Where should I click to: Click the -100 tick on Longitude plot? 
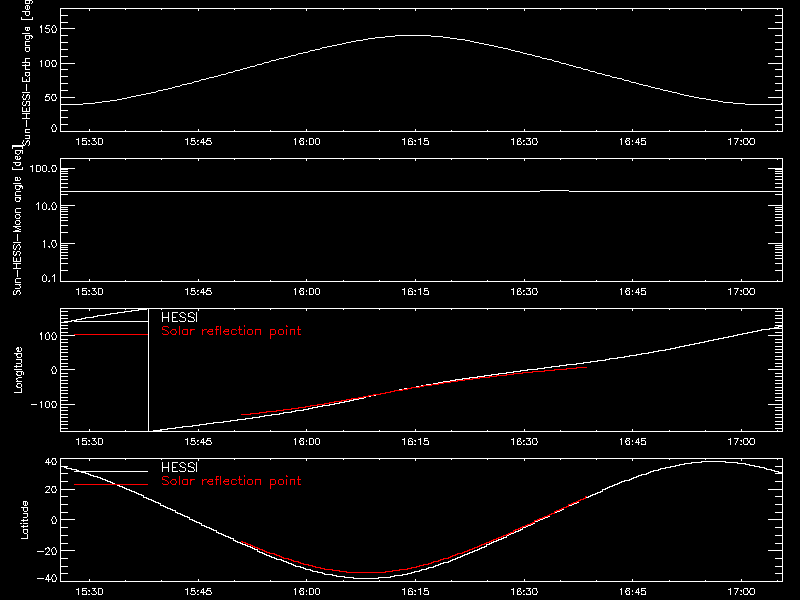(44, 404)
